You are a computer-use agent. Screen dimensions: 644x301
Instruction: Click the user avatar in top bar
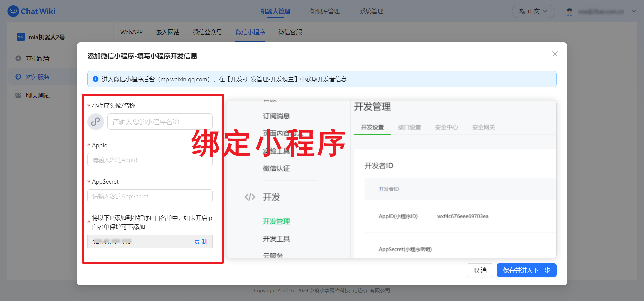click(x=570, y=12)
